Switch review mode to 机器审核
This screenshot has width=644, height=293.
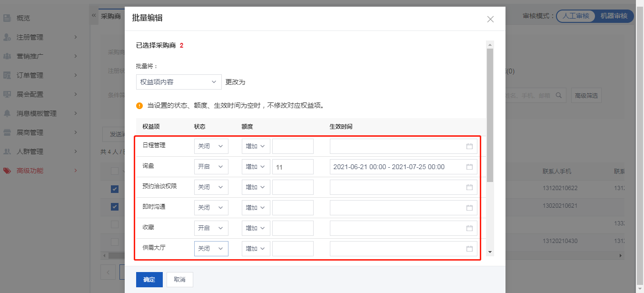pos(614,16)
